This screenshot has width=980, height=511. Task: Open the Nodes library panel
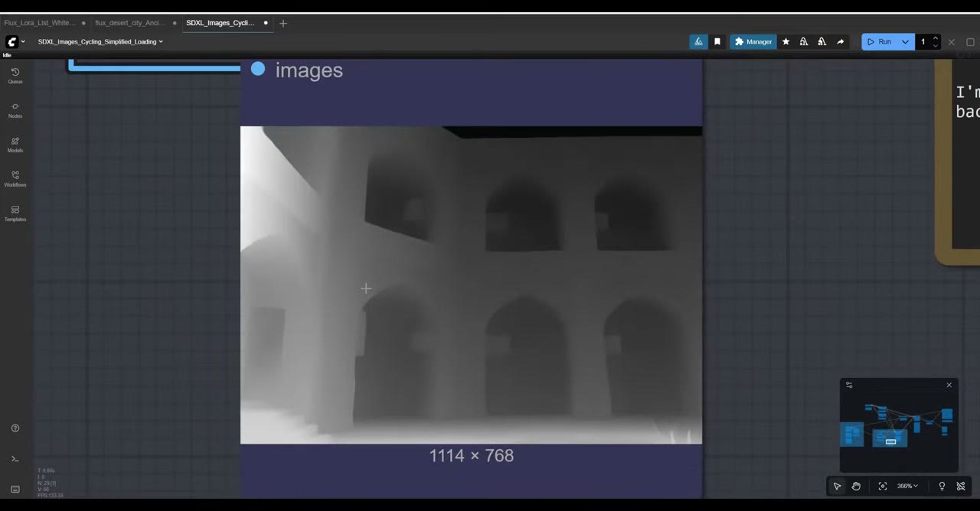pos(15,109)
